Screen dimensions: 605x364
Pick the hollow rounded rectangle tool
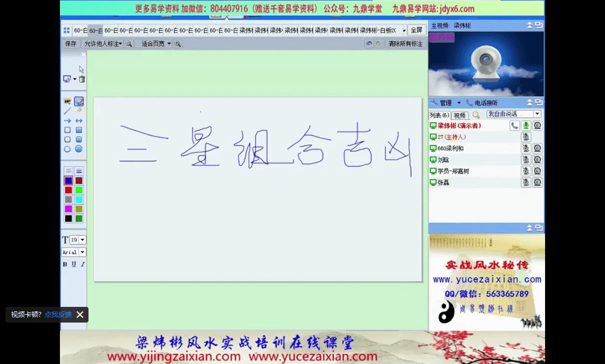[x=67, y=139]
